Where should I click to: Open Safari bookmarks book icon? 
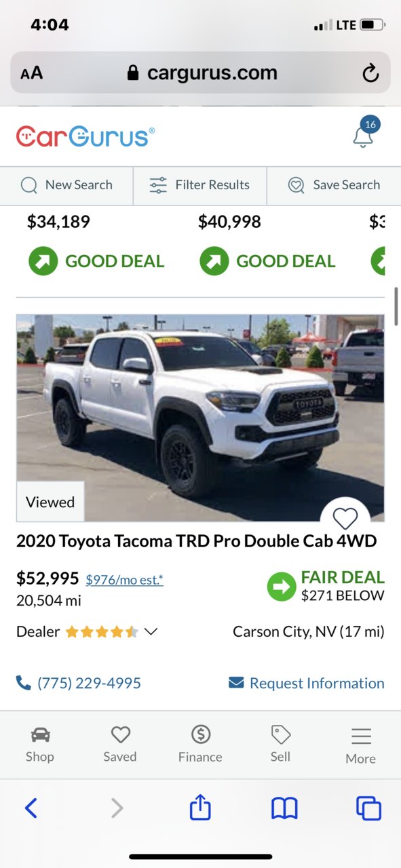tap(284, 808)
